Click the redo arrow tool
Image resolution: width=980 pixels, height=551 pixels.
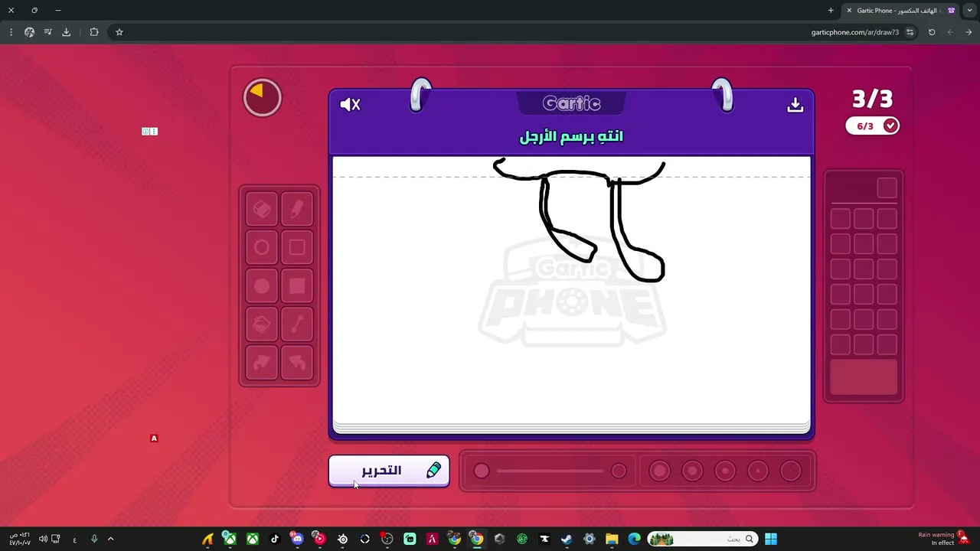[262, 363]
